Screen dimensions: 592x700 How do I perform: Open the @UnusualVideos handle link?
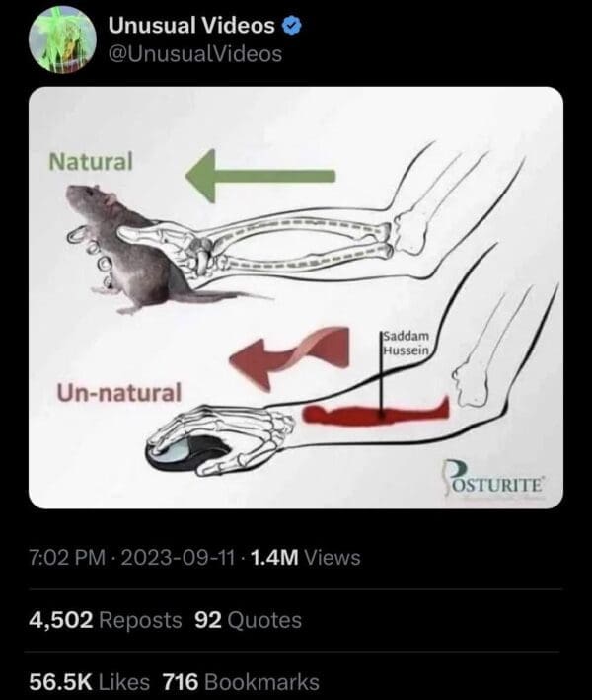[x=193, y=54]
